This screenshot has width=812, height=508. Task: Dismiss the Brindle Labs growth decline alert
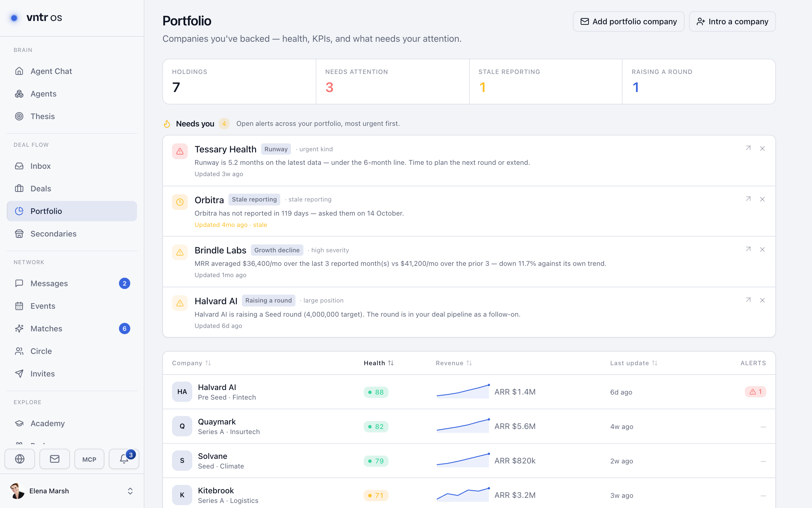pyautogui.click(x=762, y=249)
